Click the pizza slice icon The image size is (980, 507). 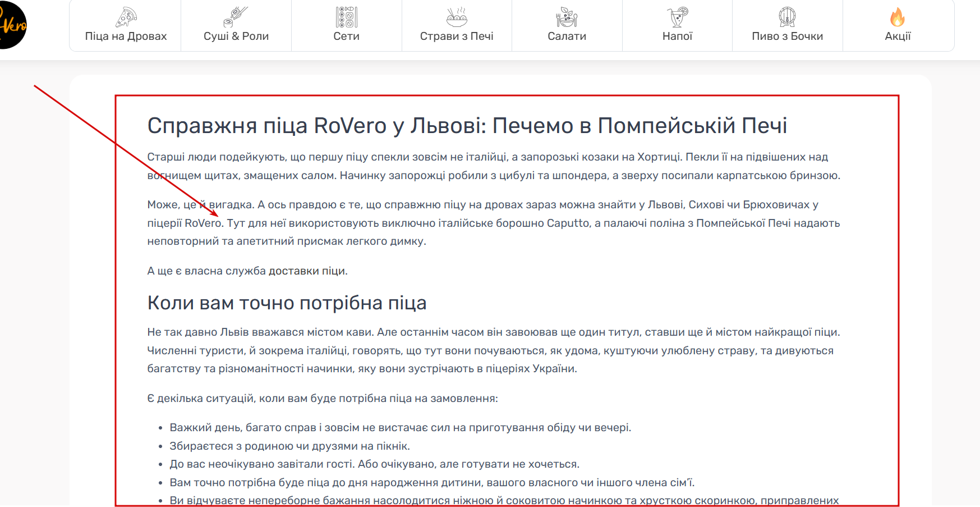pyautogui.click(x=126, y=17)
